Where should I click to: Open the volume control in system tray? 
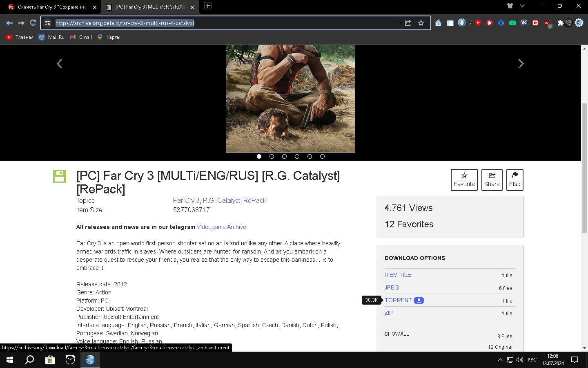pyautogui.click(x=520, y=360)
